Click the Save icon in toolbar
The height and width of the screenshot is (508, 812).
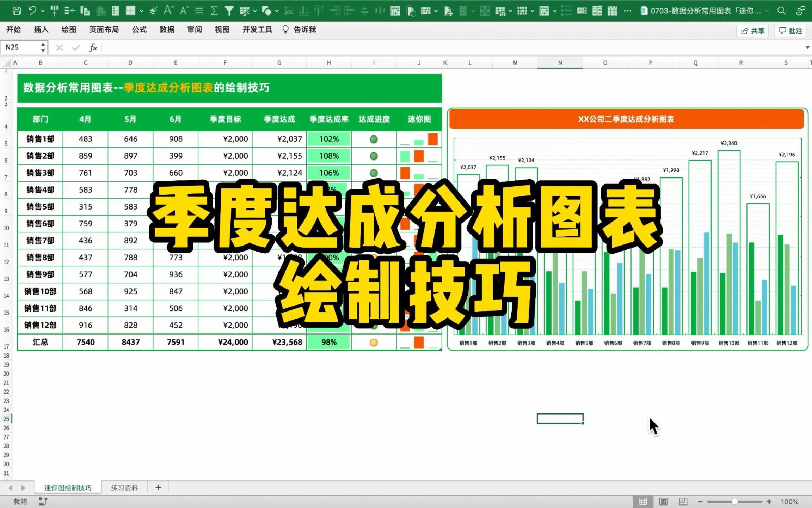[17, 11]
